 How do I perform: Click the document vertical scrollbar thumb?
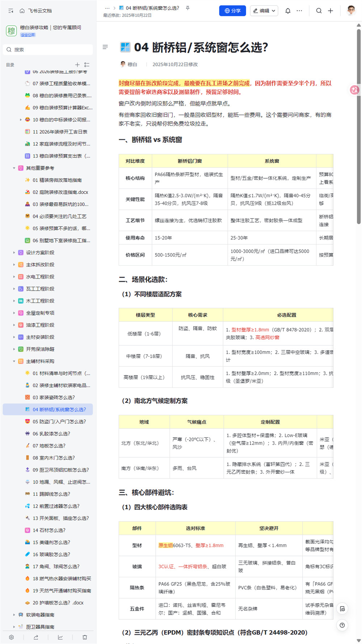coord(359,126)
